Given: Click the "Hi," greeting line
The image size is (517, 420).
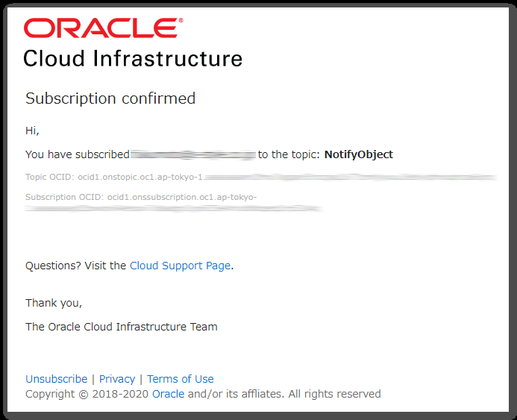Looking at the screenshot, I should click(32, 131).
